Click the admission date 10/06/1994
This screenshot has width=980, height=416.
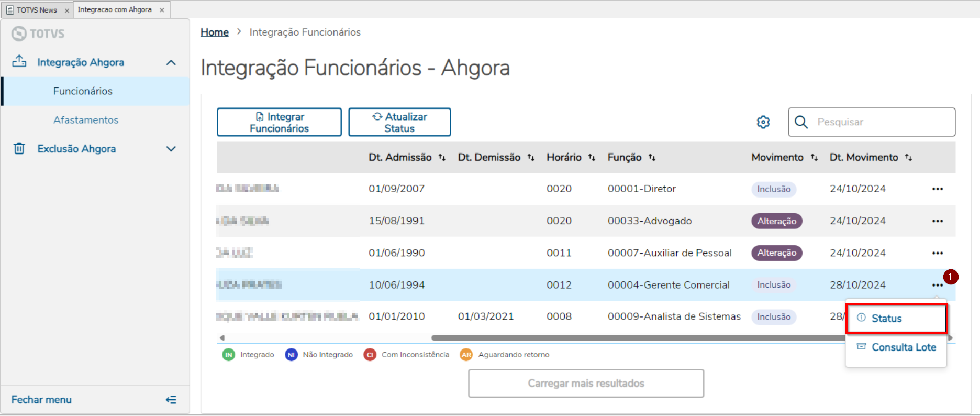click(396, 285)
